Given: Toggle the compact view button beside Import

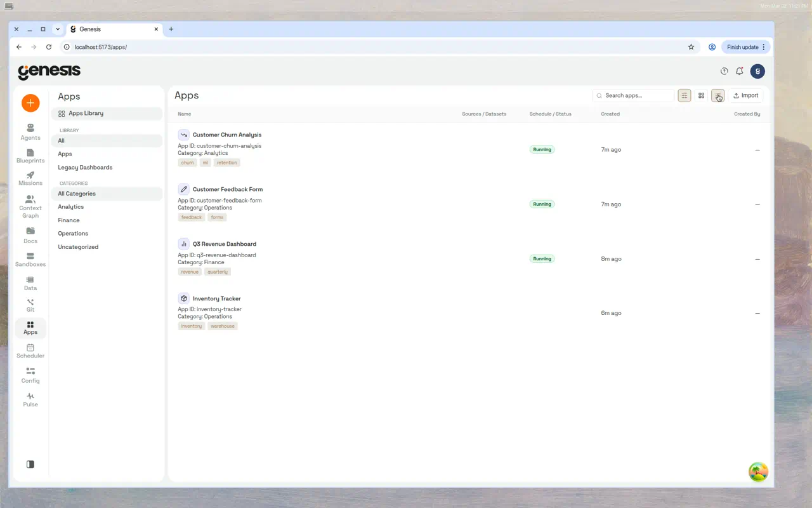Looking at the screenshot, I should tap(717, 95).
